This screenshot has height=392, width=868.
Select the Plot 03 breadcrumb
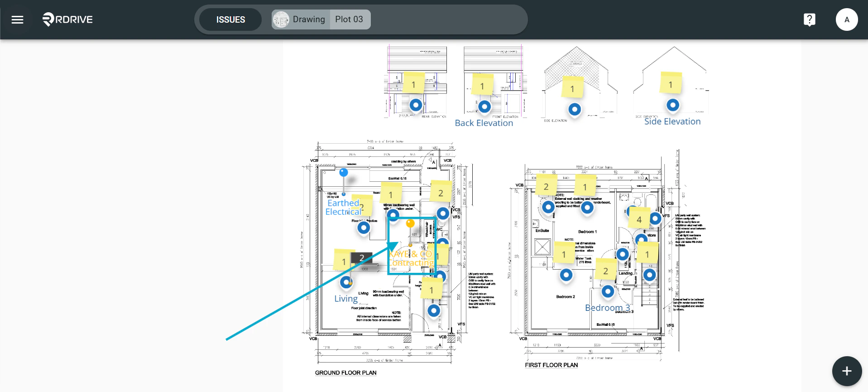[x=349, y=19]
